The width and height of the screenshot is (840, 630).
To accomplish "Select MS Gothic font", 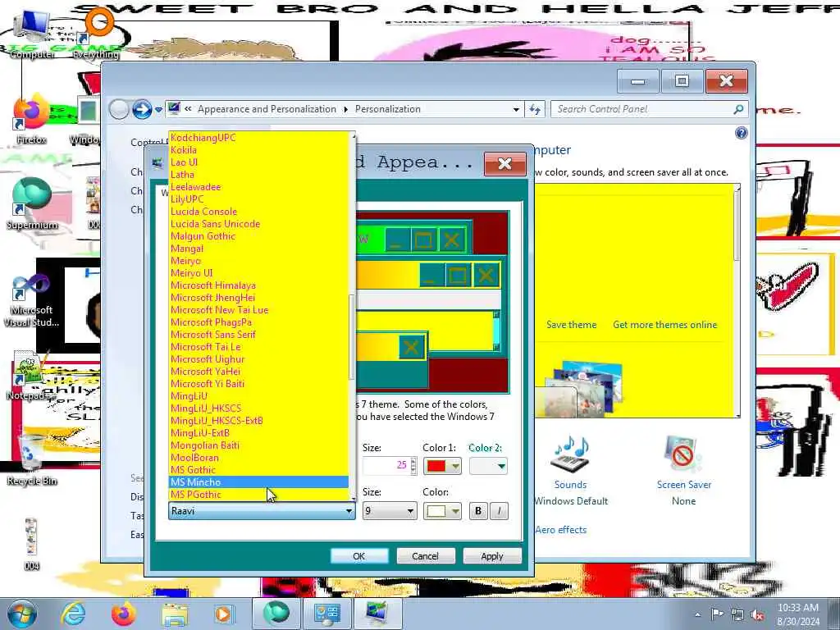I will 258,470.
